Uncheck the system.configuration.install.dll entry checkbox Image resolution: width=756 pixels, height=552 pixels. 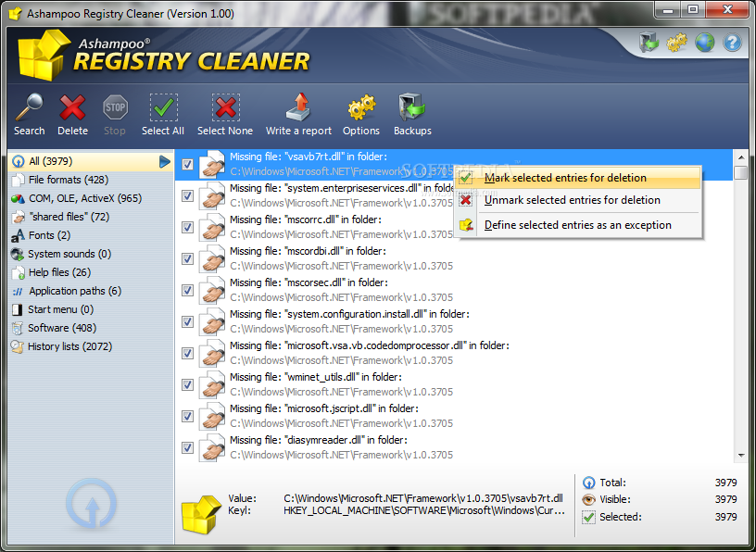(x=187, y=321)
